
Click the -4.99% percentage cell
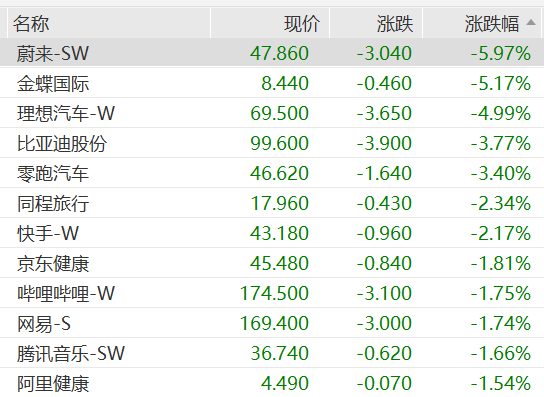[501, 113]
